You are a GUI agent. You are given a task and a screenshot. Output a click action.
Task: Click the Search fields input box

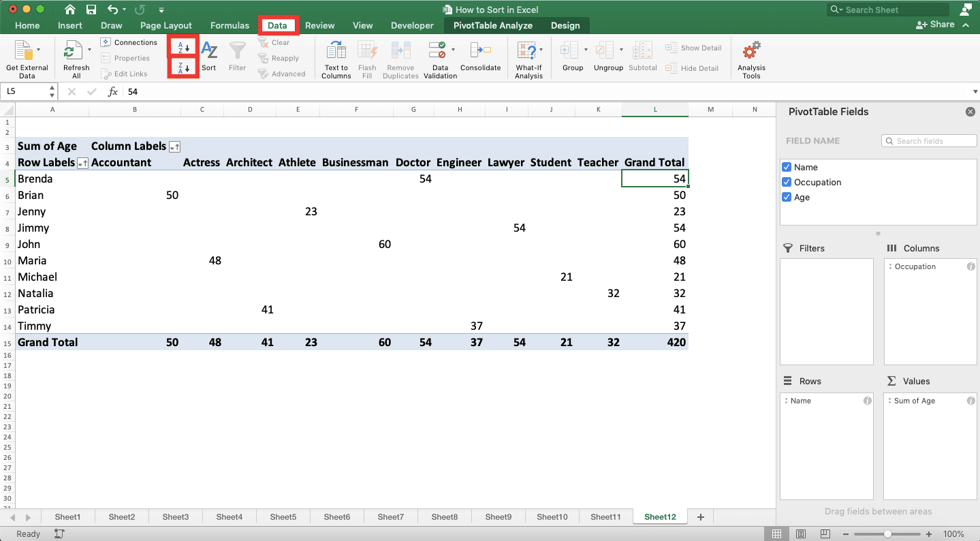click(x=929, y=140)
